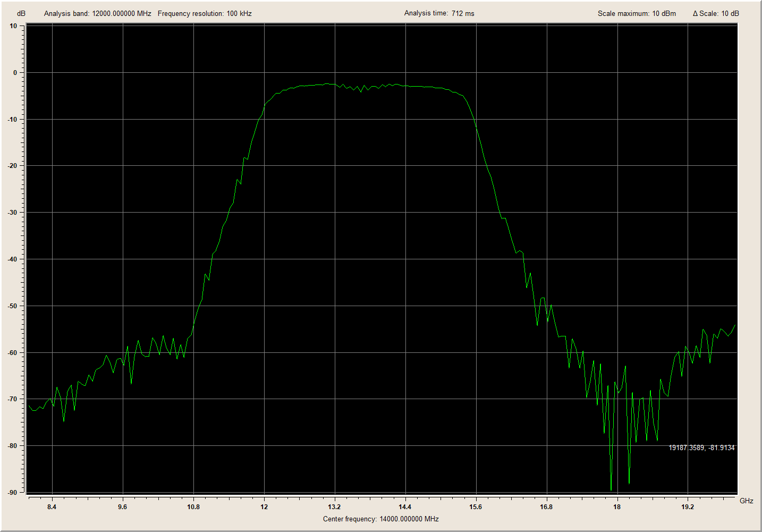Viewport: 762px width, 532px height.
Task: Click the -40 level axis label
Action: [x=12, y=259]
